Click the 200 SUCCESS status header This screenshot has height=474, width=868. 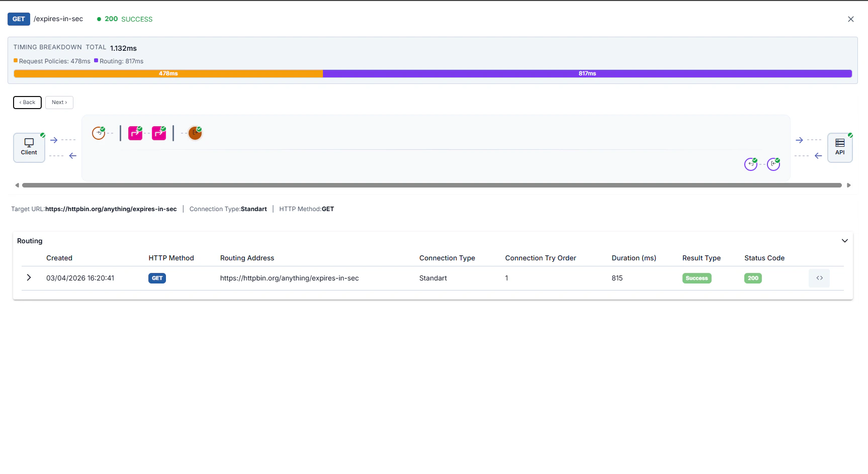(x=124, y=19)
